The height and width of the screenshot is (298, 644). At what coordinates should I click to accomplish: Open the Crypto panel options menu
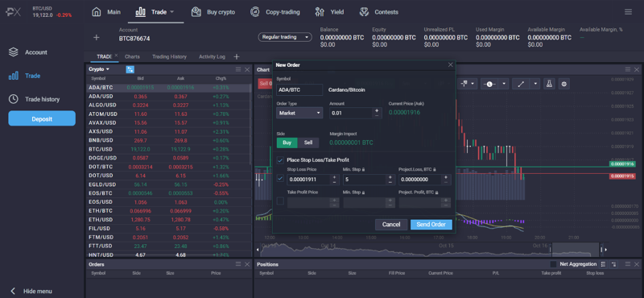(238, 69)
